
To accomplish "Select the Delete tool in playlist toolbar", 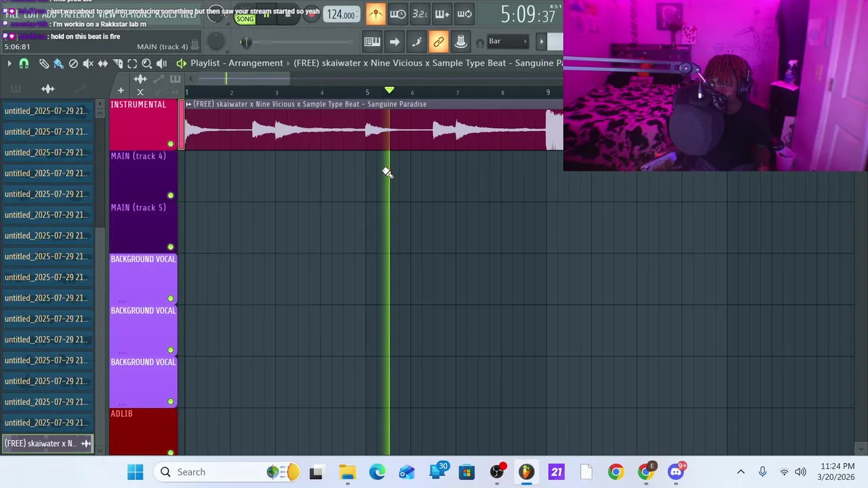I will 73,64.
